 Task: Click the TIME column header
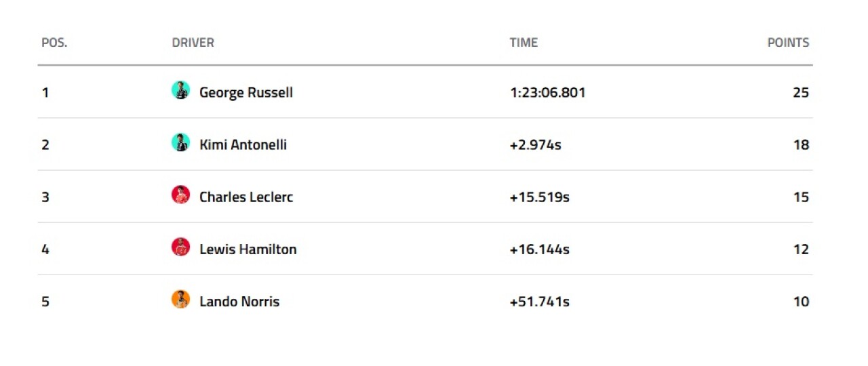coord(524,43)
